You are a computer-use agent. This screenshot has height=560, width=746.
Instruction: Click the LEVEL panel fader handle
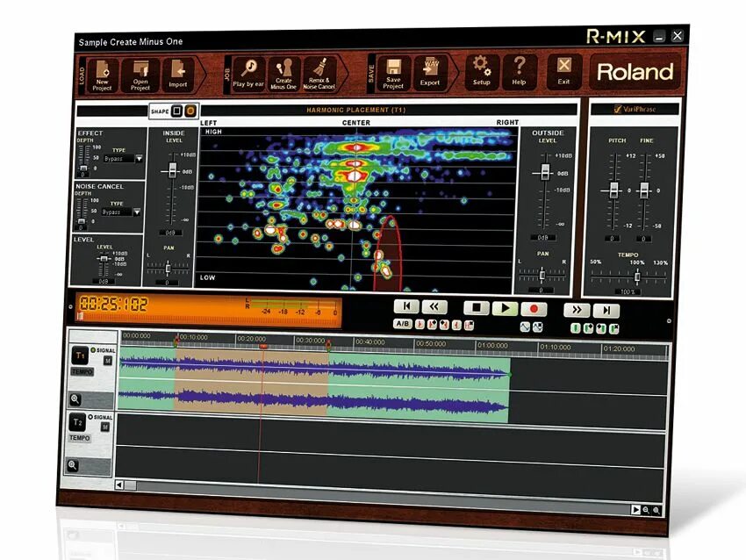point(104,258)
